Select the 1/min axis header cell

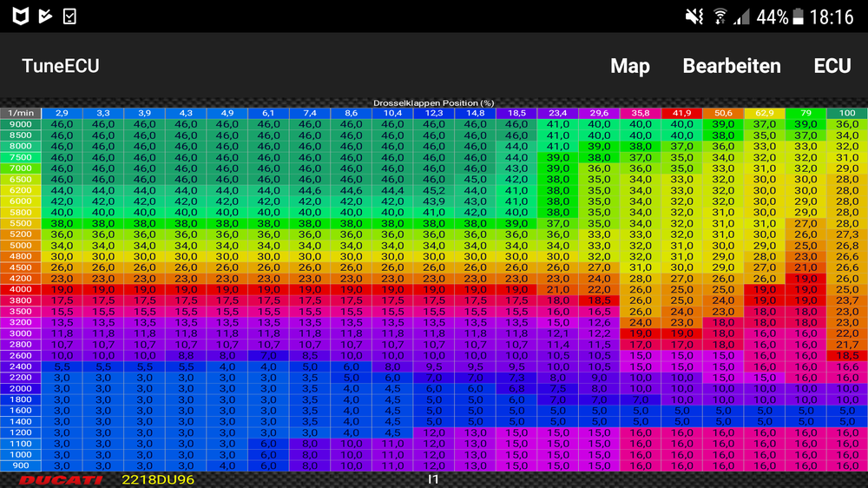pos(21,113)
